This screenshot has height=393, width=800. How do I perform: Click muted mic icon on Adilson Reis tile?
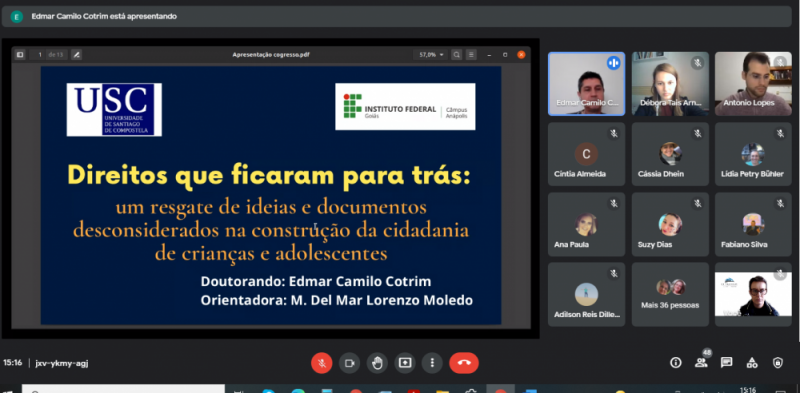[x=614, y=274]
